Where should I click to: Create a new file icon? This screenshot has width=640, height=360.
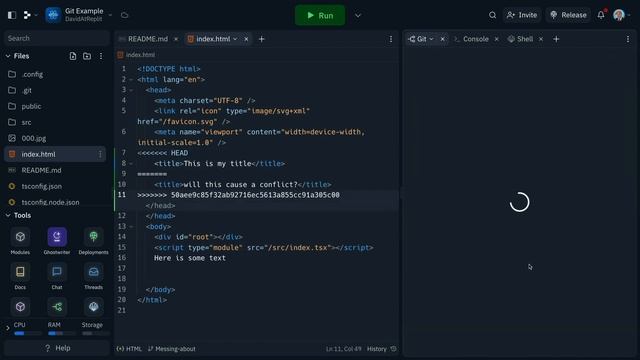coord(73,56)
